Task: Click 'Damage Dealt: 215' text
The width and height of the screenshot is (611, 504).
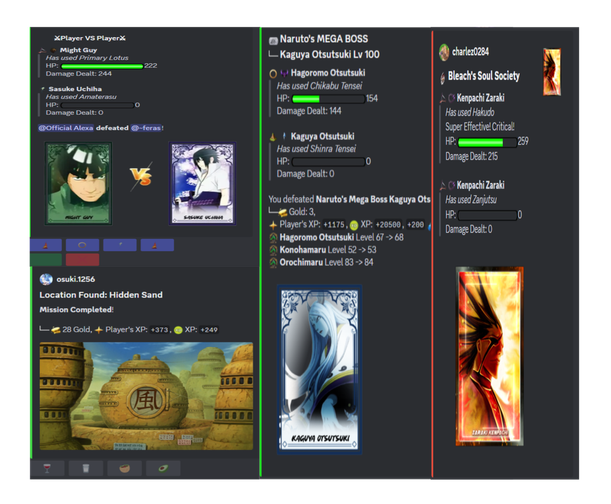Action: click(x=471, y=157)
